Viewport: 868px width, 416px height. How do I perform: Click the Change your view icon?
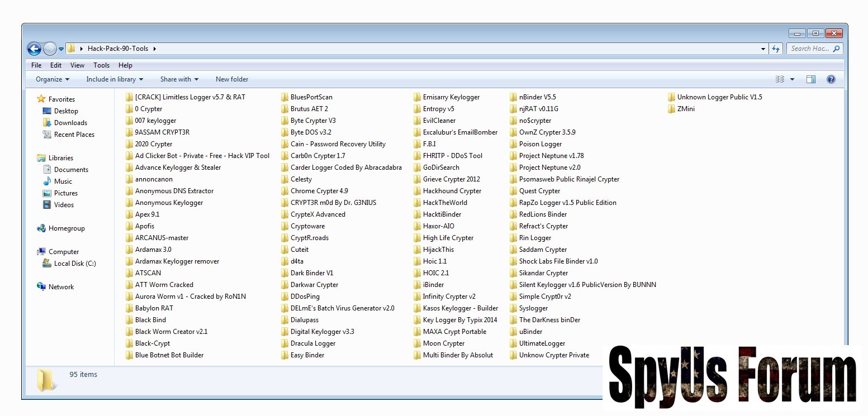tap(780, 79)
